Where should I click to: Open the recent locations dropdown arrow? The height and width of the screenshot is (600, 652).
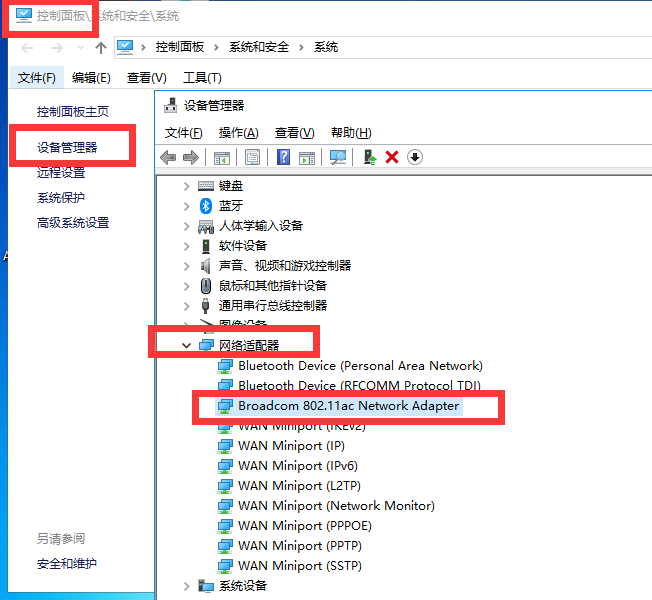click(x=80, y=48)
